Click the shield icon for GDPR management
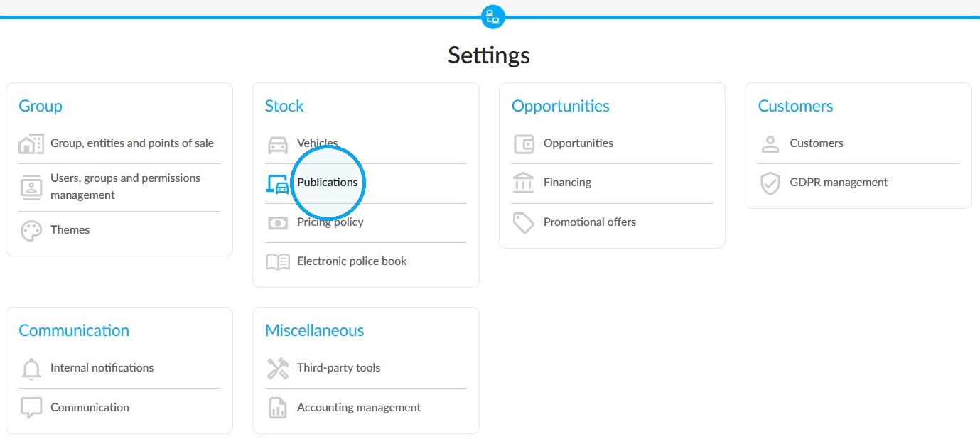 (x=770, y=183)
